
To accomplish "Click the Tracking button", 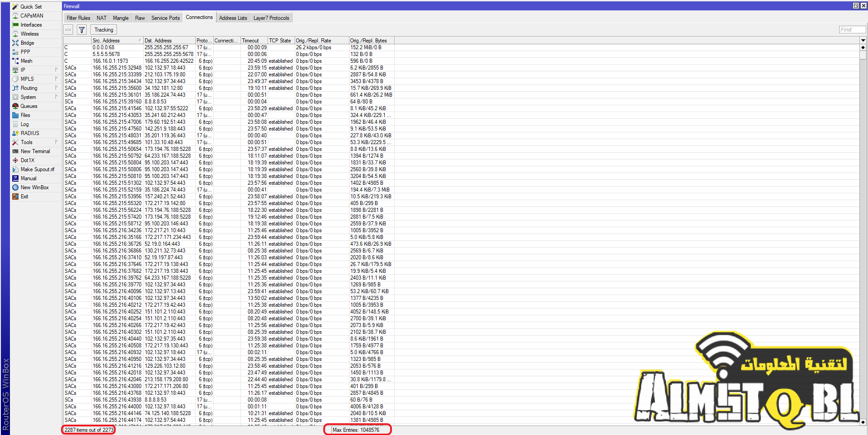I will click(x=104, y=30).
